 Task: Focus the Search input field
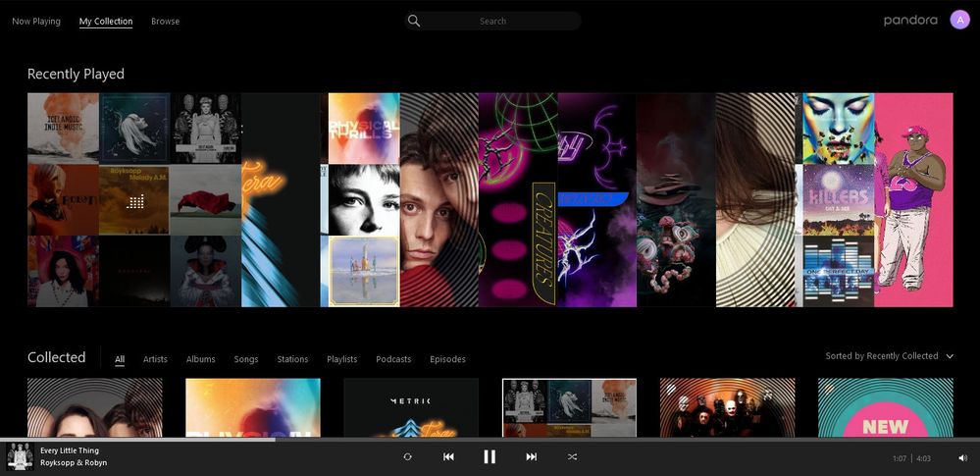[x=500, y=21]
